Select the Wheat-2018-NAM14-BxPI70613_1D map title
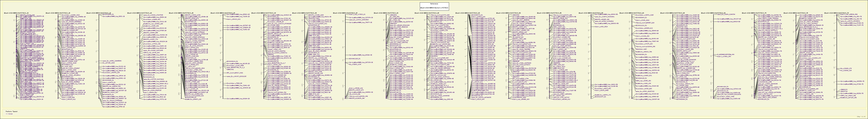Viewport: 868px width, 119px height. pos(99,13)
